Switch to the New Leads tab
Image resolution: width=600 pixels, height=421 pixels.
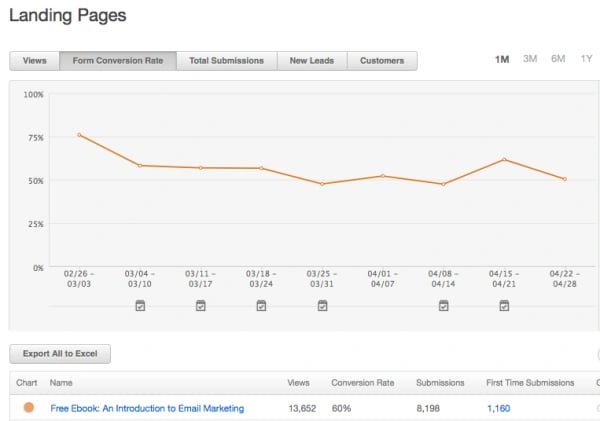pos(312,61)
